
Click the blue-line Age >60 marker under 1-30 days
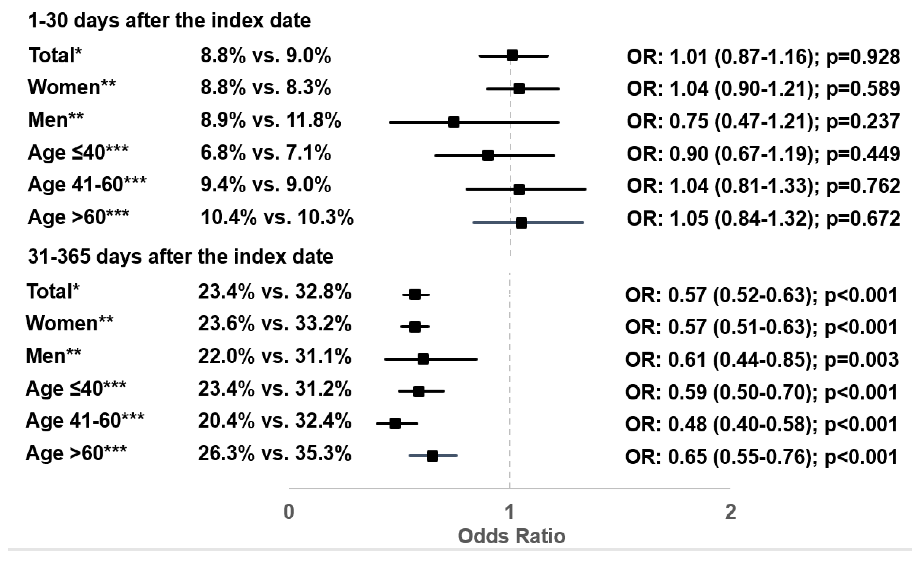521,223
